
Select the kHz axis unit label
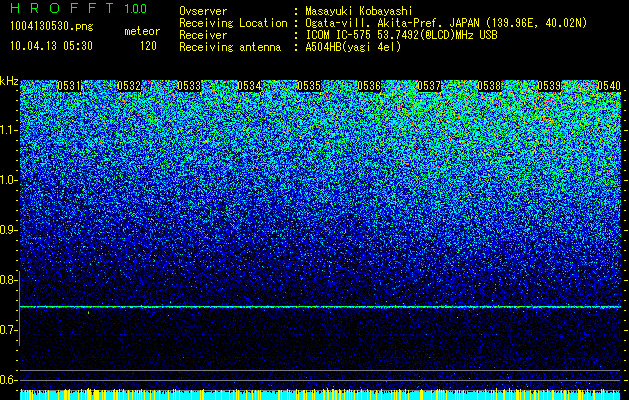9,81
